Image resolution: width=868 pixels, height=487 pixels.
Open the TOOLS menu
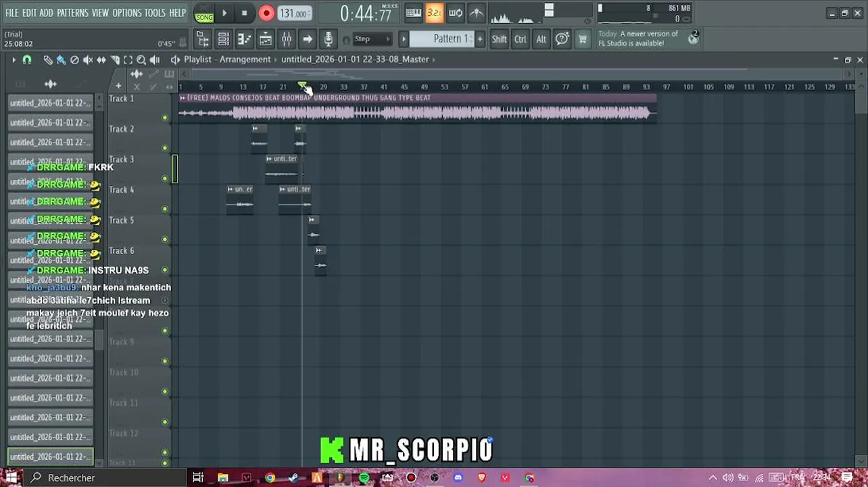(155, 13)
